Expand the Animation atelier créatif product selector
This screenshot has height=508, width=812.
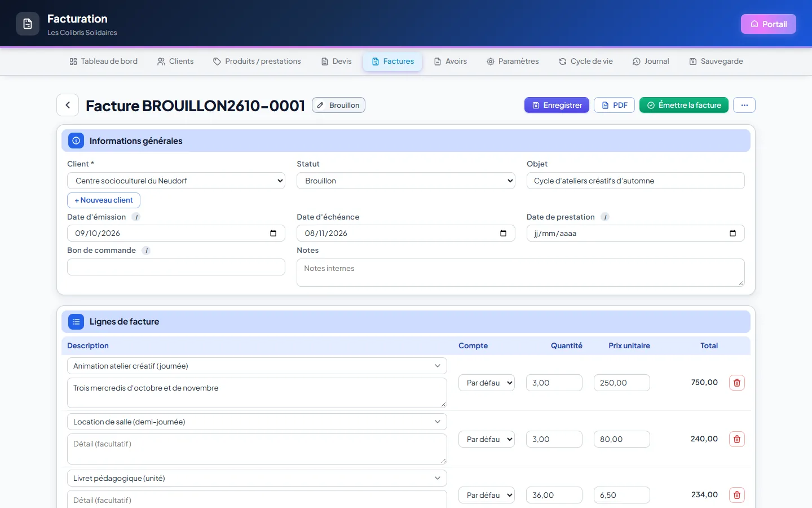(x=257, y=366)
